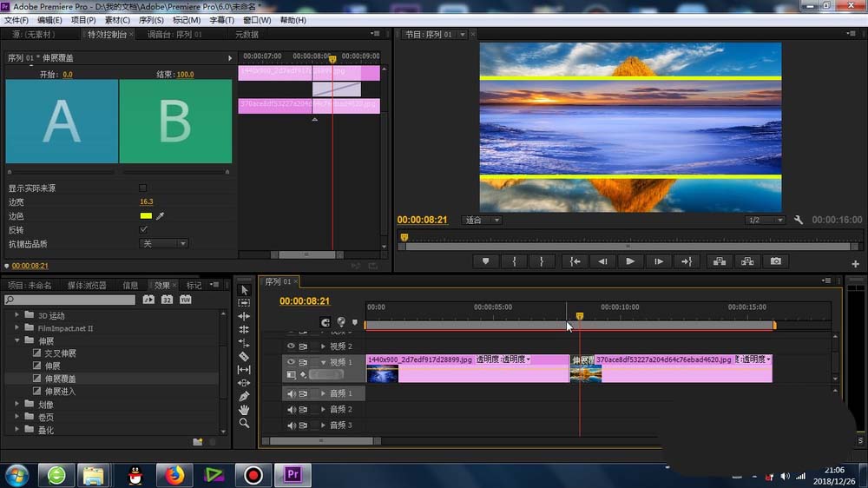Viewport: 868px width, 488px height.
Task: Open the 文件(F) menu
Action: click(16, 20)
